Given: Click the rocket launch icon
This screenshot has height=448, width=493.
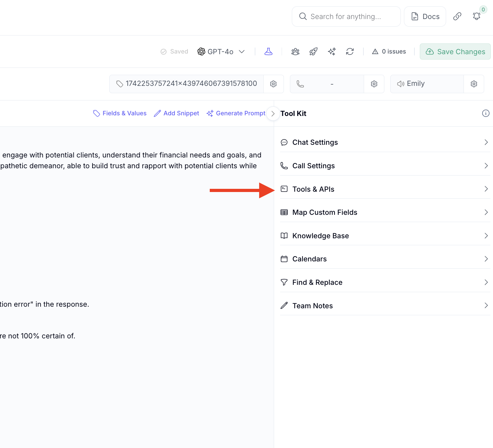Looking at the screenshot, I should click(x=313, y=52).
